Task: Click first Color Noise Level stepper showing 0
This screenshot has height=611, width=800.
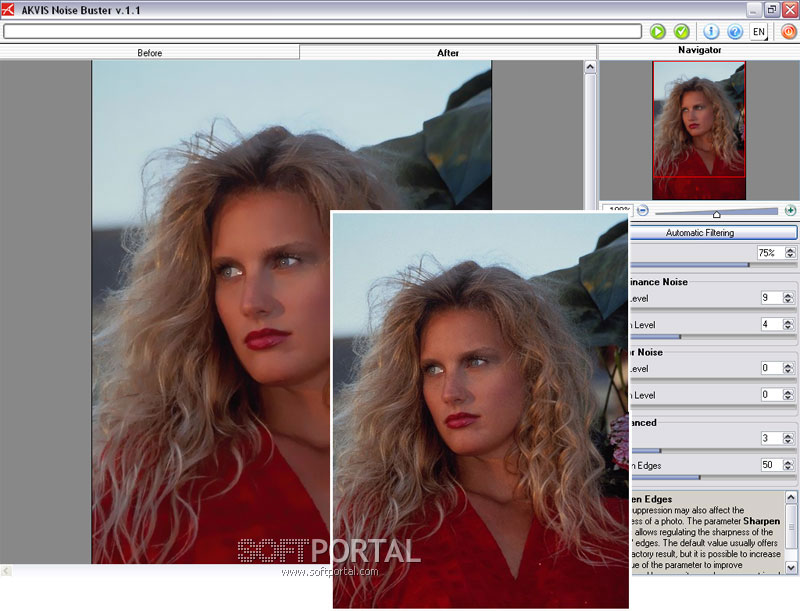Action: 788,368
